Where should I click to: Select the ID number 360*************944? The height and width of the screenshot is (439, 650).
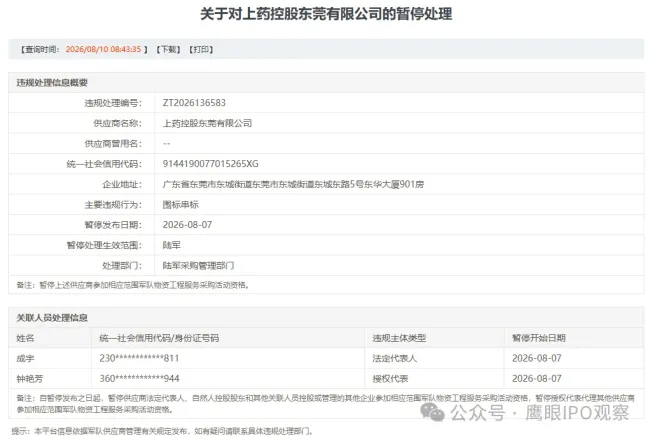click(139, 378)
